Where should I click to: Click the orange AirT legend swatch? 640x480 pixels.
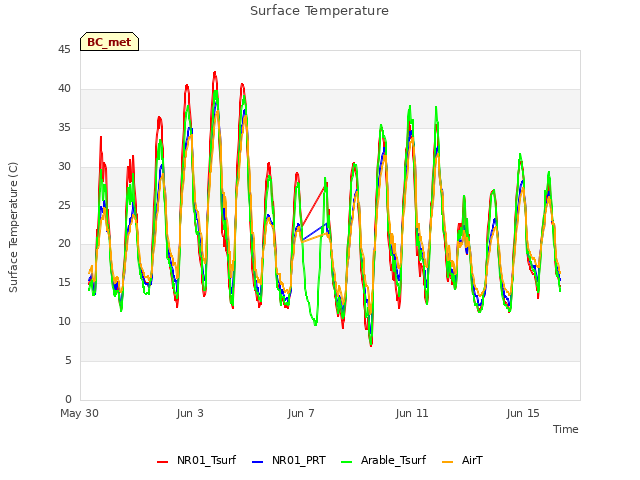point(448,462)
